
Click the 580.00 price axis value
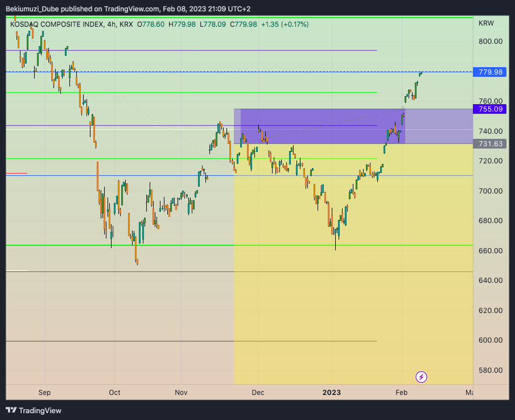tap(491, 370)
